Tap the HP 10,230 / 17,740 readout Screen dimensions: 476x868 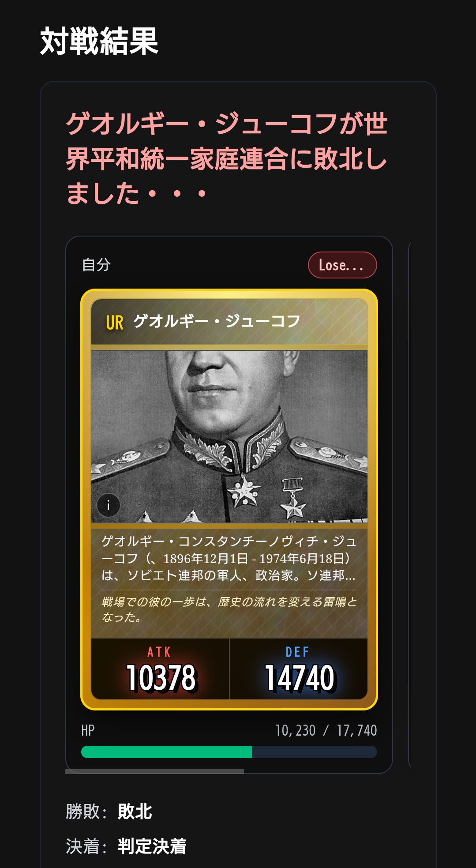click(x=326, y=730)
